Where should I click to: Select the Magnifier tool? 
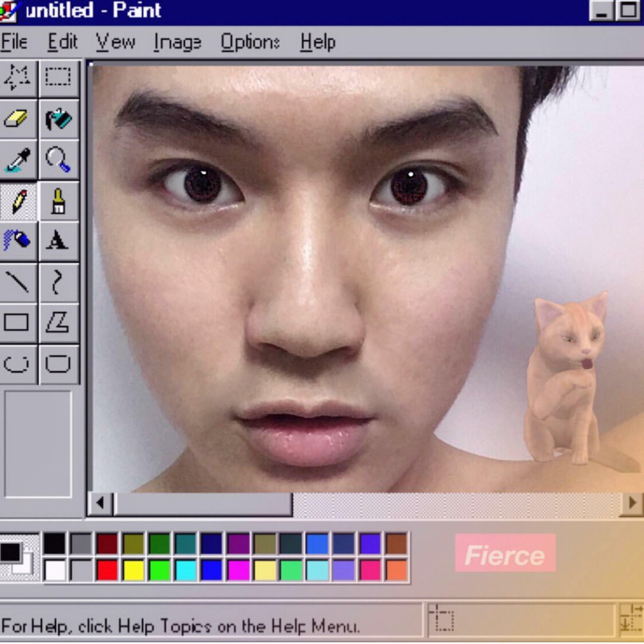pos(58,160)
